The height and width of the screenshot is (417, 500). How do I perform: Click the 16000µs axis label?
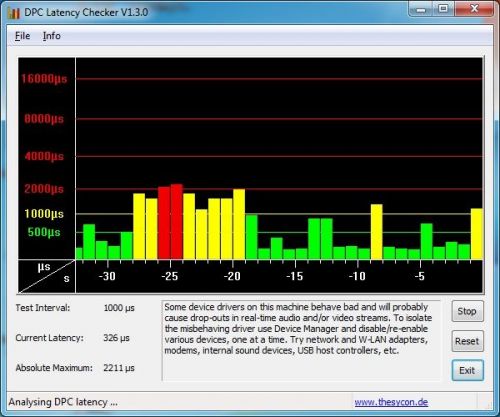[x=44, y=79]
